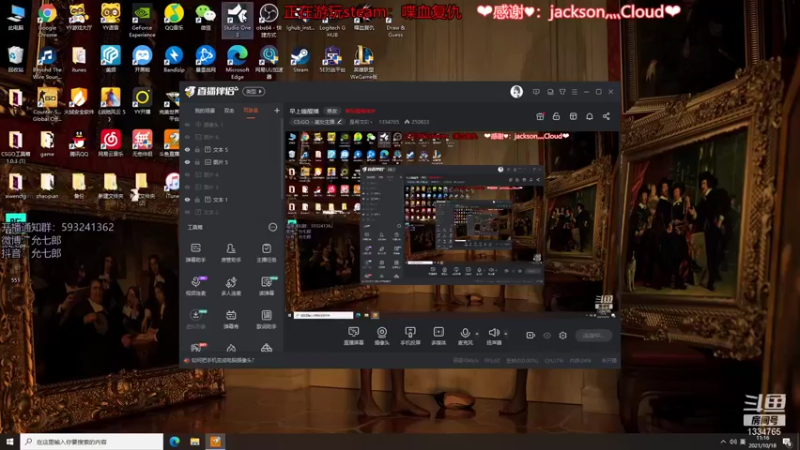The width and height of the screenshot is (800, 450).
Task: Select the Steam desktop shortcut
Action: (301, 60)
